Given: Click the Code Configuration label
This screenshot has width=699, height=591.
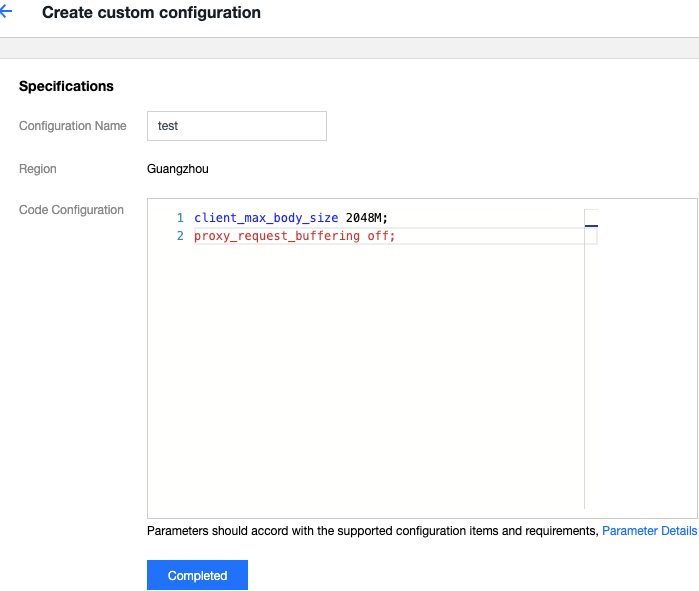Looking at the screenshot, I should coord(71,210).
